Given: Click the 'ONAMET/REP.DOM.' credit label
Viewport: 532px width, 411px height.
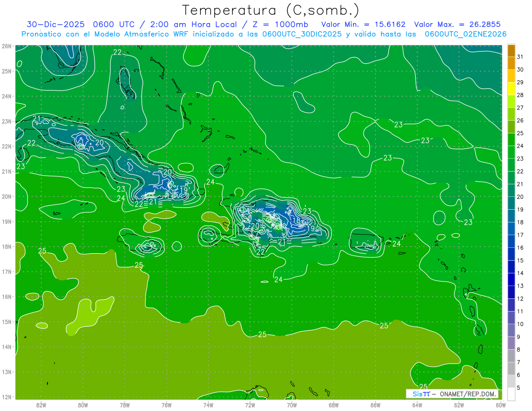Looking at the screenshot, I should pyautogui.click(x=469, y=394).
